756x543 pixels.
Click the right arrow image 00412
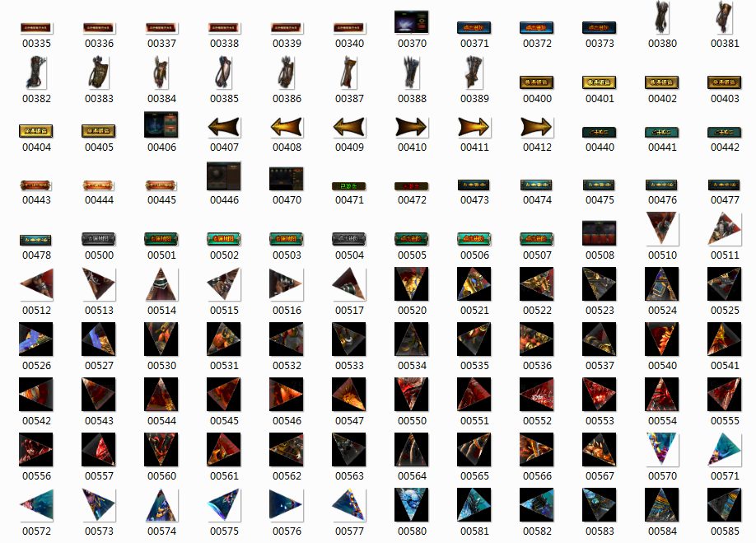(537, 127)
